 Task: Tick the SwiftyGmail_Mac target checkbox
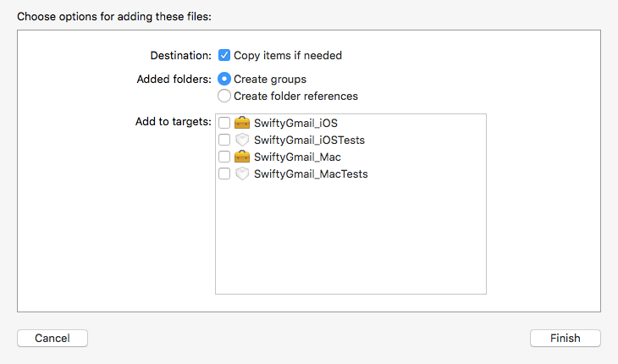point(224,157)
